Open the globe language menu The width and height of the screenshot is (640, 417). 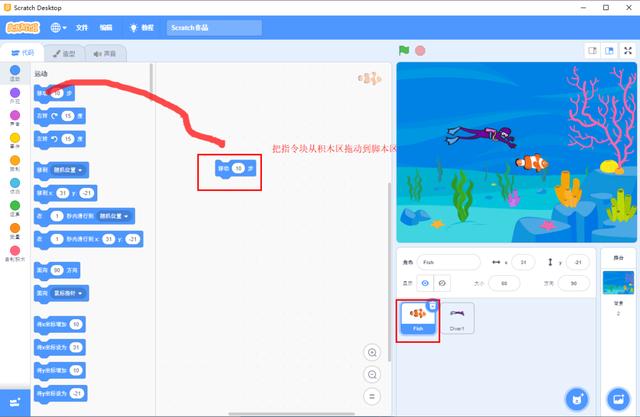coord(58,27)
